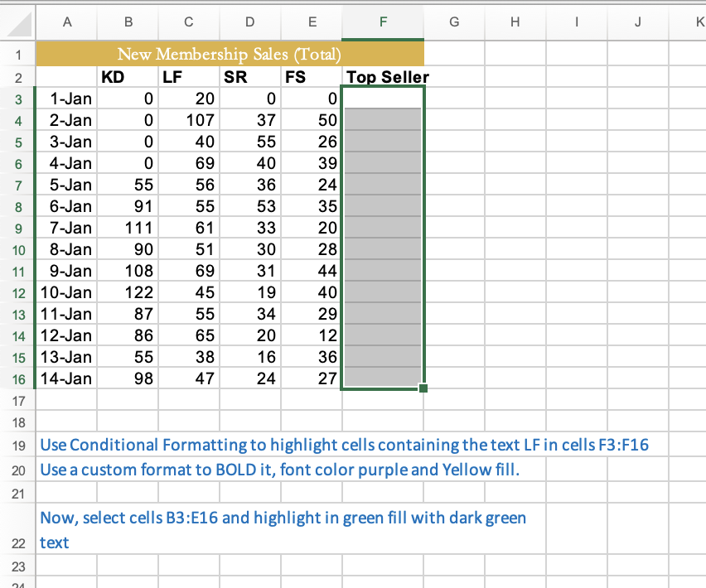This screenshot has width=706, height=588.
Task: Select the SR column label cell
Action: 249,76
